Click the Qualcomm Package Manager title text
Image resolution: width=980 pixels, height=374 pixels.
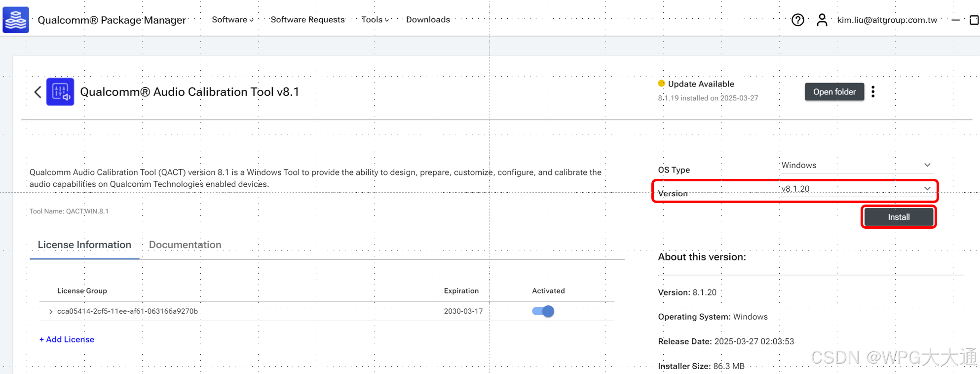pos(112,20)
